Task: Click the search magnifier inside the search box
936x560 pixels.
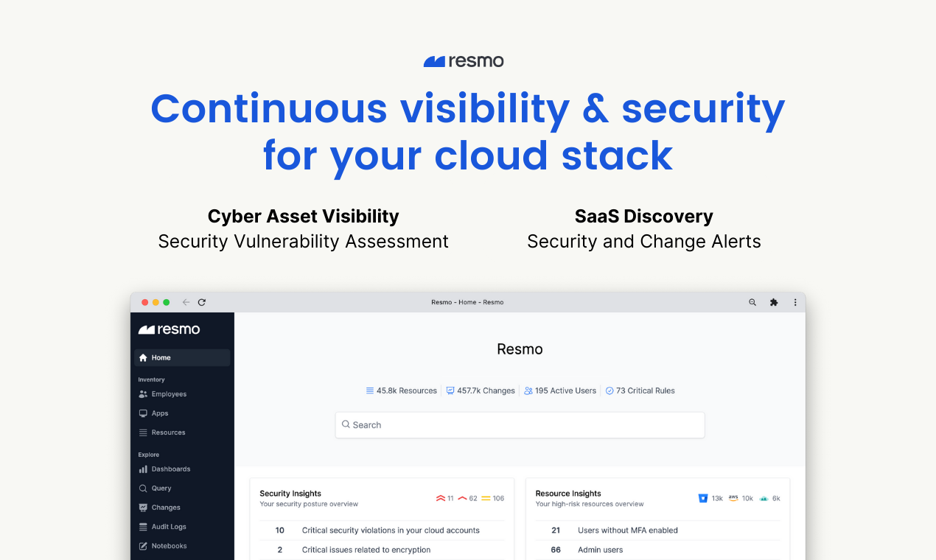Action: [x=346, y=424]
